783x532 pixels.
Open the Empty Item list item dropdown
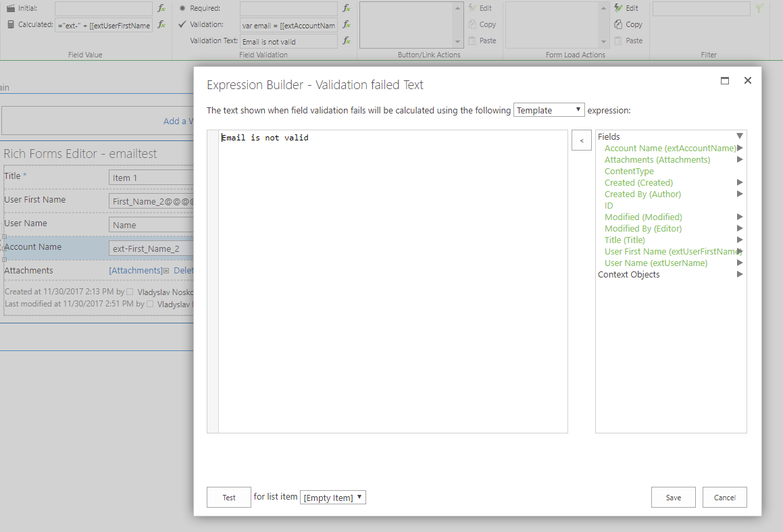coord(332,498)
